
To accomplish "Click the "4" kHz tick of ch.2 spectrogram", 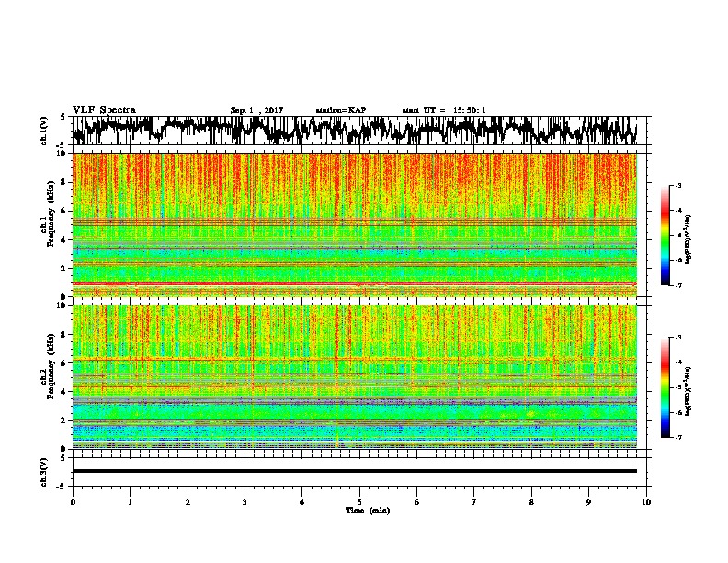I will pyautogui.click(x=63, y=392).
